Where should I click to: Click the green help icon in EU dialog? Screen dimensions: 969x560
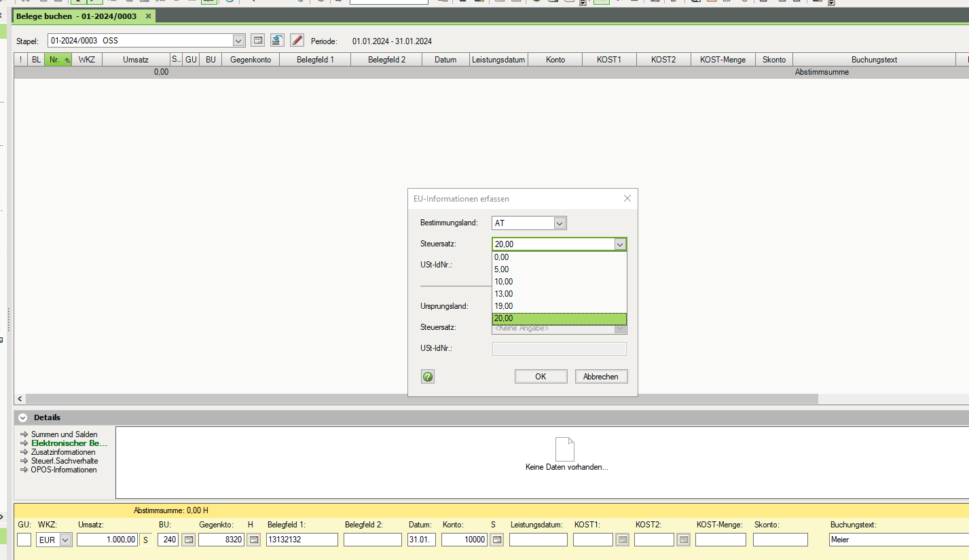tap(427, 377)
